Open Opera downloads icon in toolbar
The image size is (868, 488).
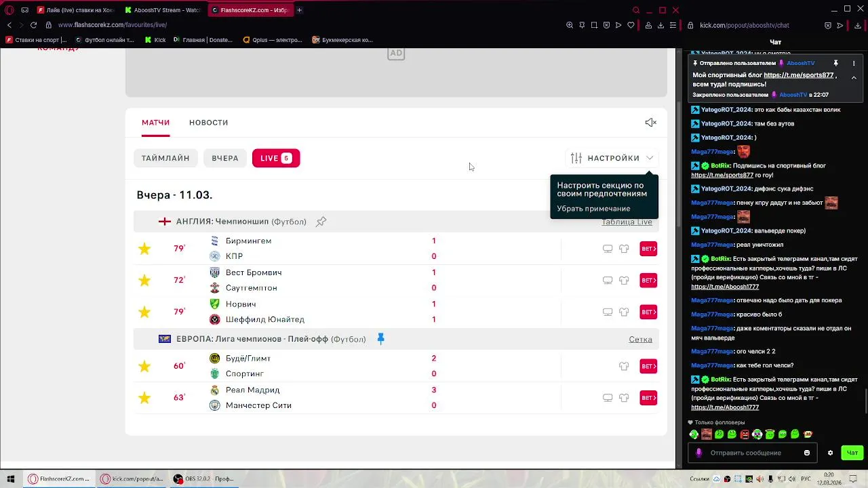660,25
